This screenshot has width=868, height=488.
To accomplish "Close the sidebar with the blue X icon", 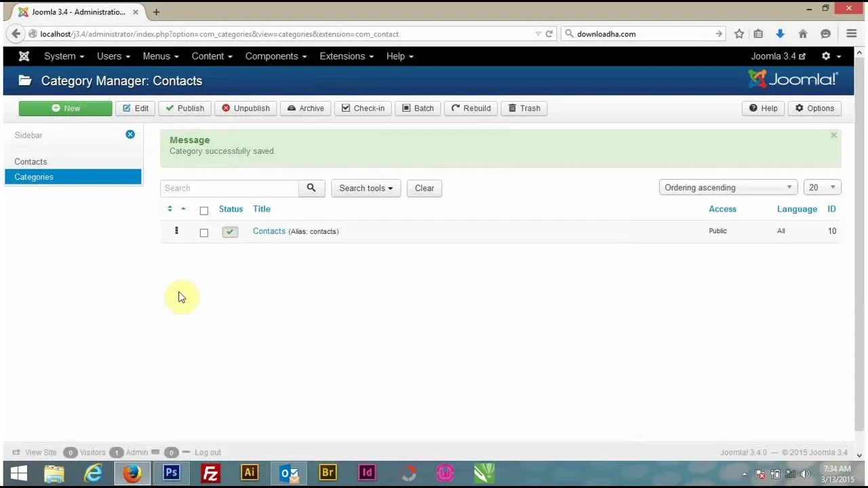I will tap(130, 135).
